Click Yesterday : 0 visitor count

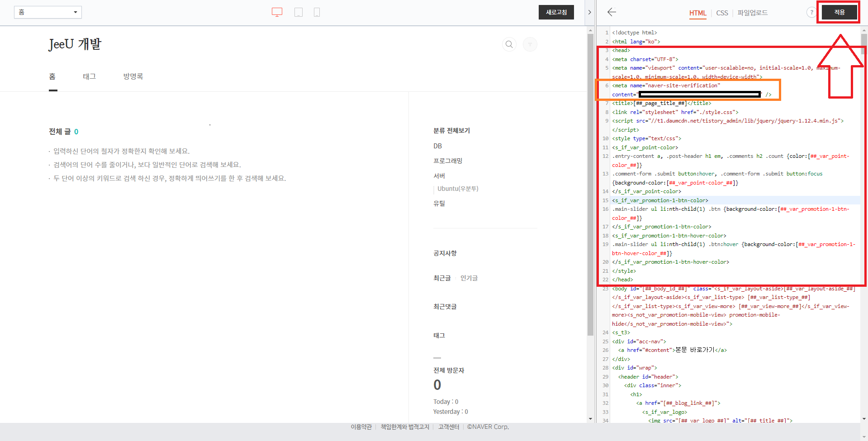[451, 412]
